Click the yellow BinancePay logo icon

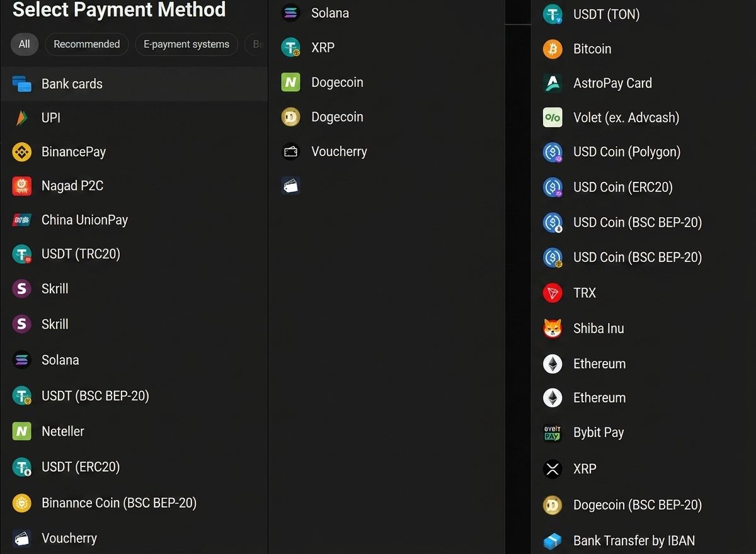(x=22, y=152)
